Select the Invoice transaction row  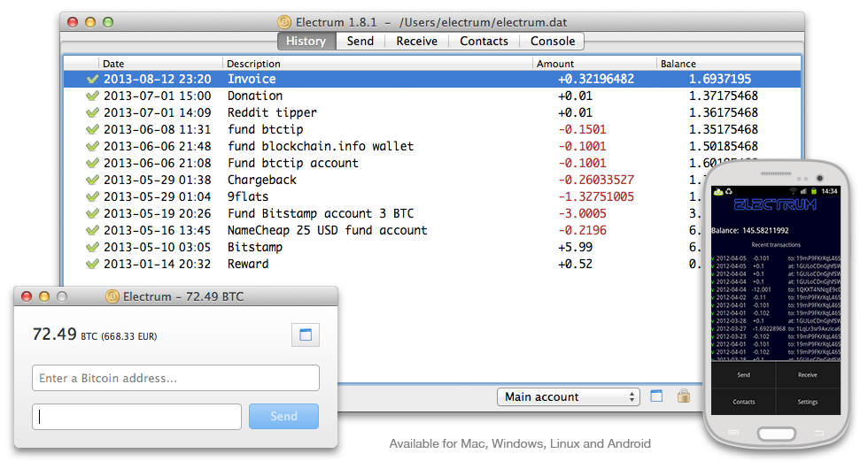coord(432,79)
